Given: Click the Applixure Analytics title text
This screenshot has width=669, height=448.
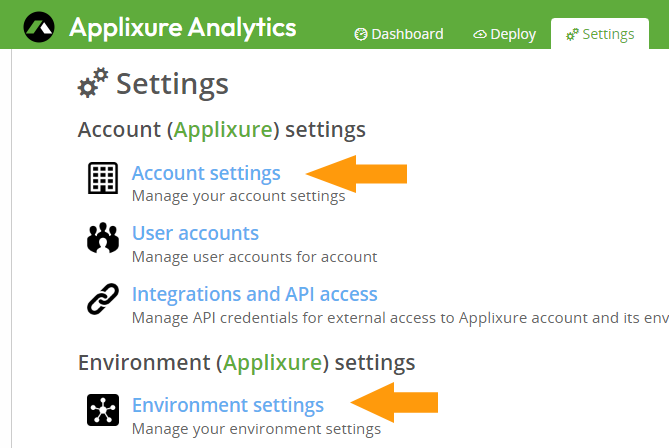Looking at the screenshot, I should [183, 28].
